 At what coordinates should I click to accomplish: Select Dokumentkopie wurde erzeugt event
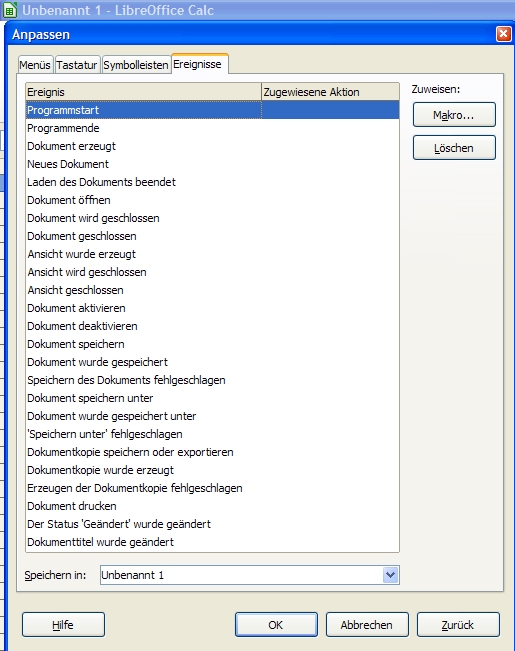point(212,470)
